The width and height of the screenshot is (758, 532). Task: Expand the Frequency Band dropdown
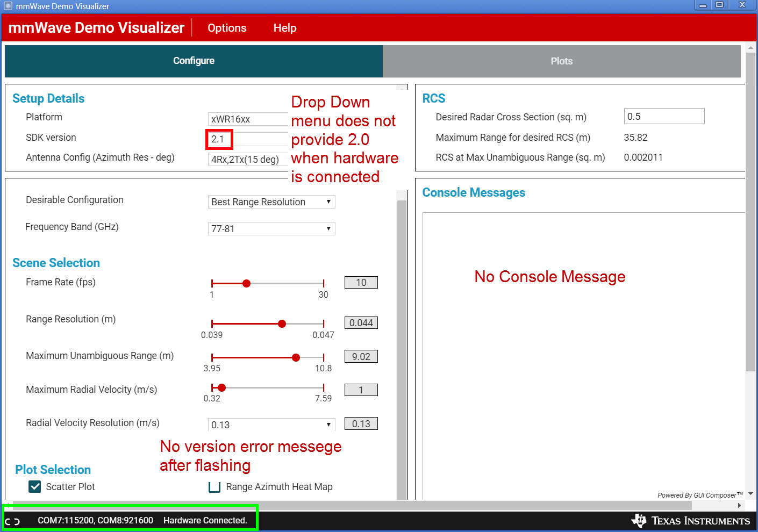pyautogui.click(x=271, y=229)
